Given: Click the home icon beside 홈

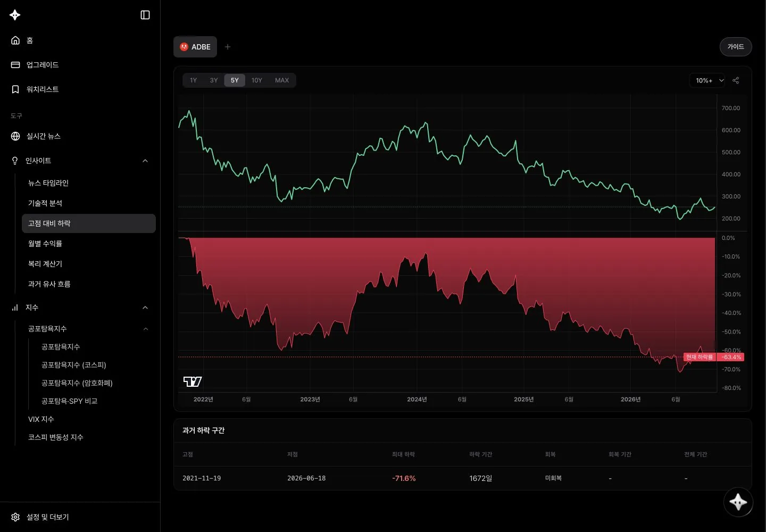Looking at the screenshot, I should (x=15, y=40).
